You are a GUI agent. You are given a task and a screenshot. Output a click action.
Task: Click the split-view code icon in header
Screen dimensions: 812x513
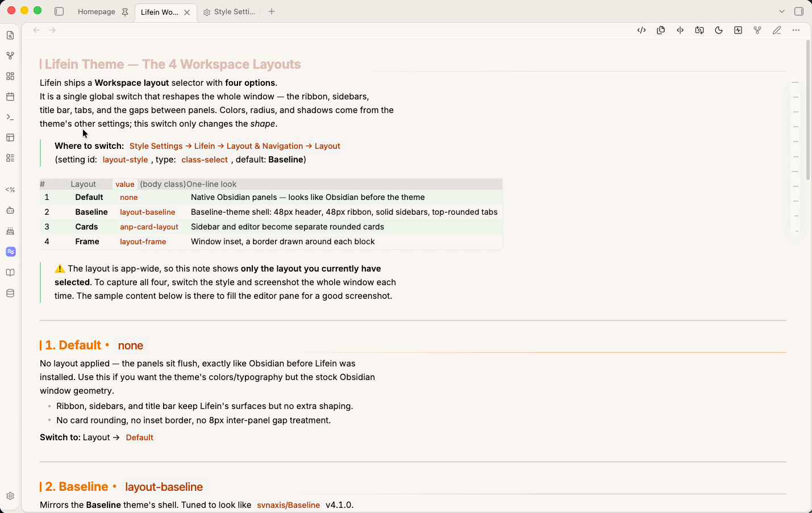pos(680,30)
